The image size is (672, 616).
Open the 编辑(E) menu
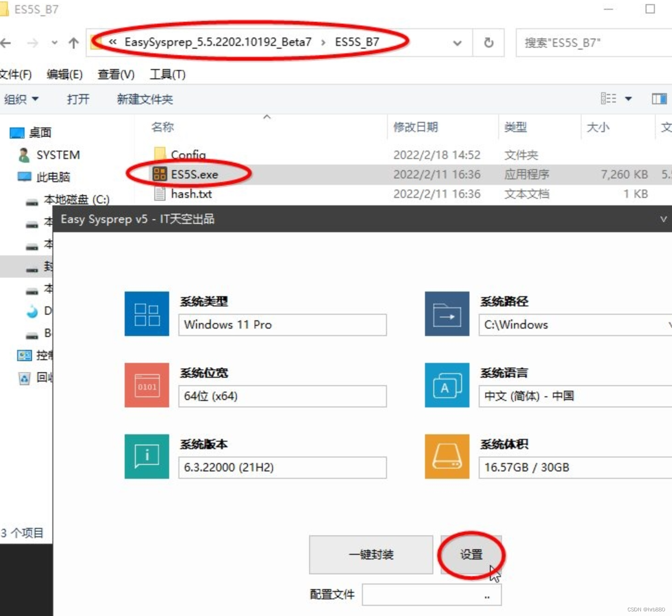pos(64,74)
